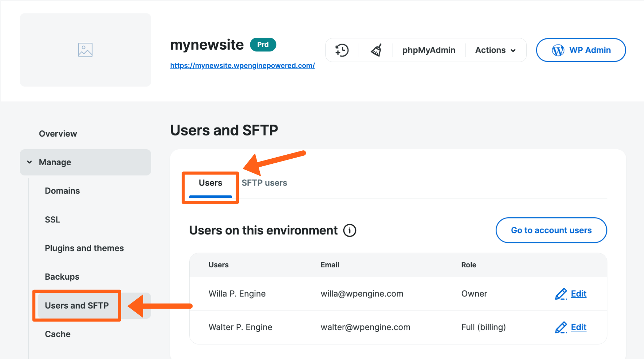This screenshot has width=644, height=359.
Task: Collapse the Manage section chevron
Action: [x=29, y=162]
